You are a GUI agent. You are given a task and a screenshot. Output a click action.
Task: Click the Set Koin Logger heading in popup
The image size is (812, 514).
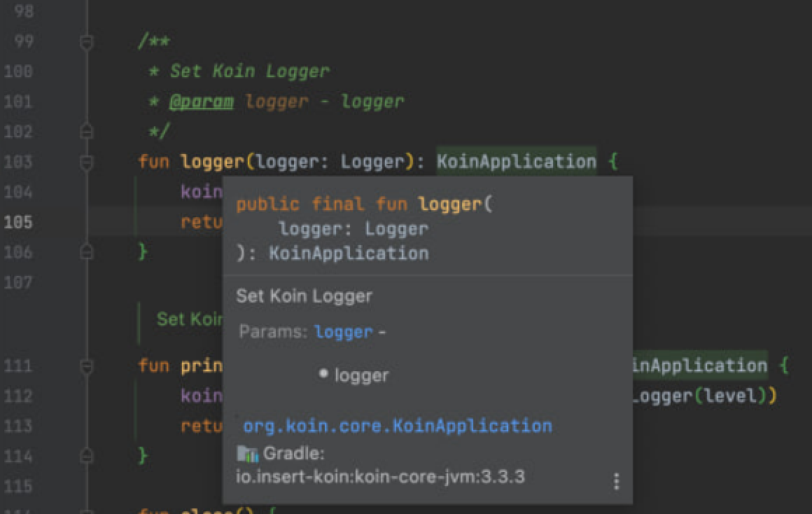pos(304,296)
